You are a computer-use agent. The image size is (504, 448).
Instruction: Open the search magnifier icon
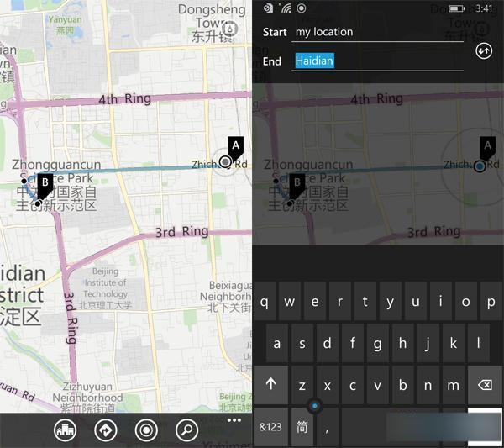(186, 430)
